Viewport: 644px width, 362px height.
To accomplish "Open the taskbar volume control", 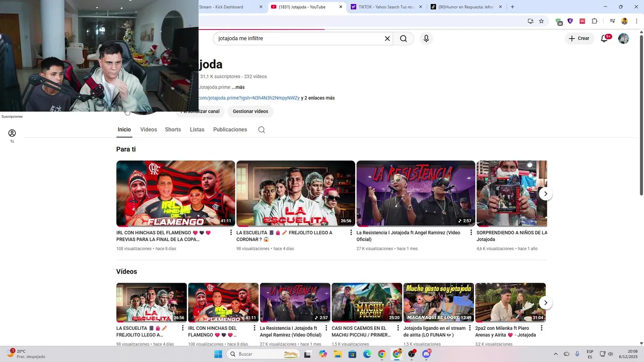I will (610, 354).
